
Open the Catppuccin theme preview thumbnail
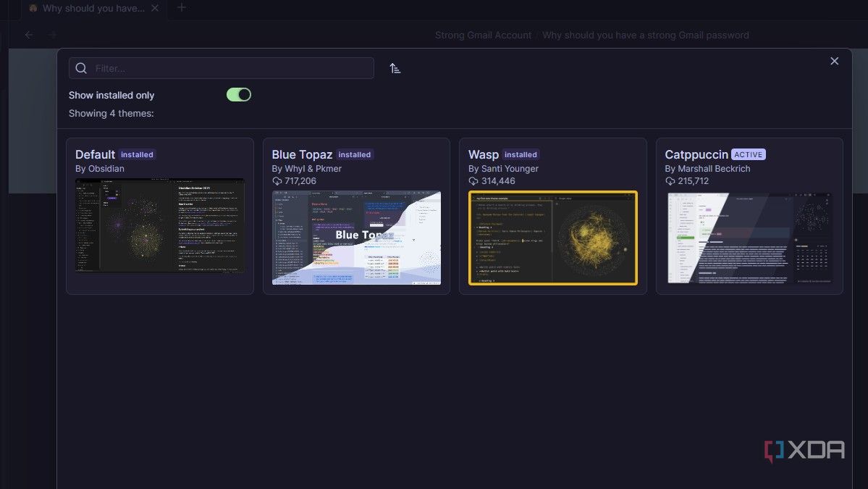[x=749, y=238]
